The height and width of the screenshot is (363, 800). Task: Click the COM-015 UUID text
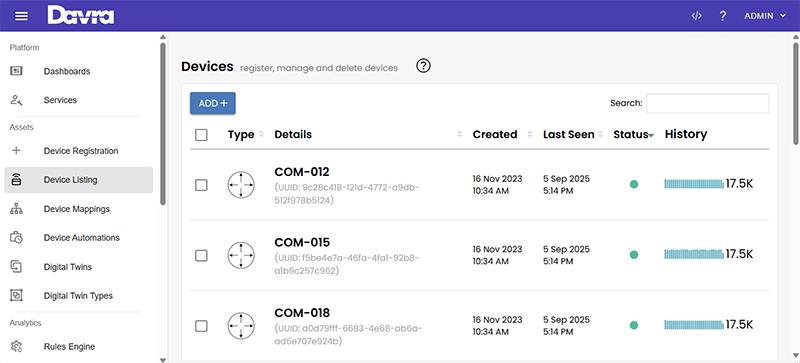pos(347,264)
